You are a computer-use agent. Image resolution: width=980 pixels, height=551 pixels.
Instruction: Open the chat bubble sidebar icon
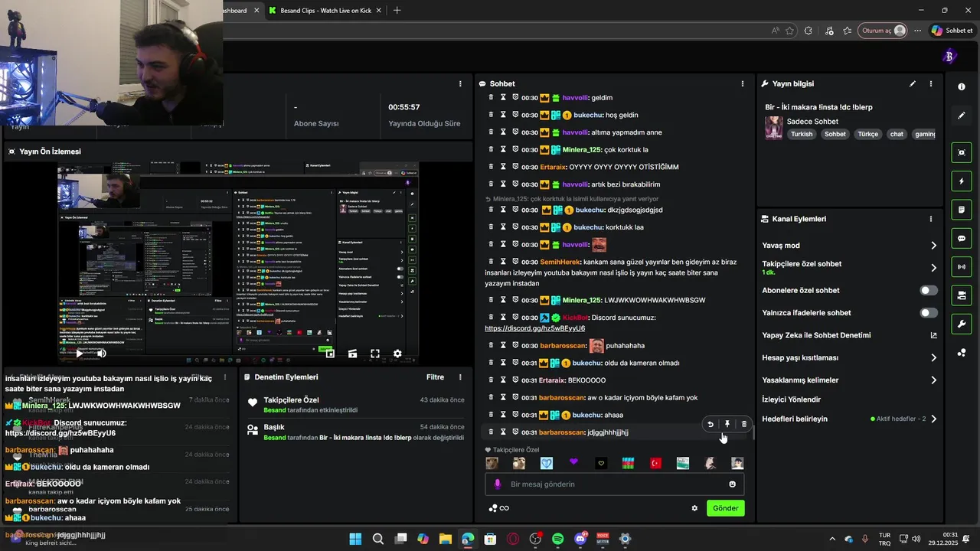pyautogui.click(x=962, y=239)
